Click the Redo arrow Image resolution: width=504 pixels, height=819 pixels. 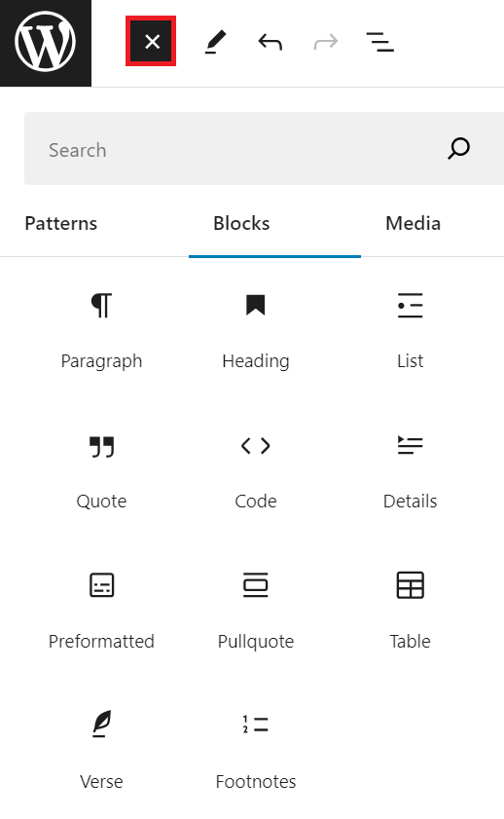pos(326,42)
